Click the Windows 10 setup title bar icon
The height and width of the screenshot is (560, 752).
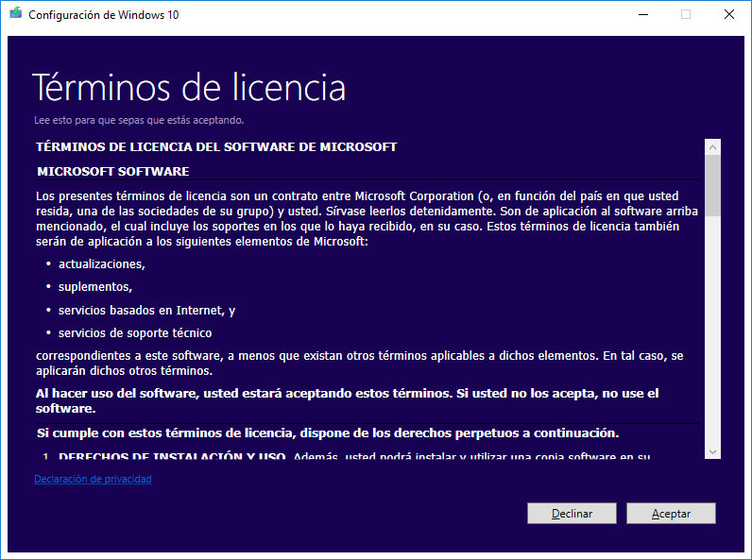(16, 13)
